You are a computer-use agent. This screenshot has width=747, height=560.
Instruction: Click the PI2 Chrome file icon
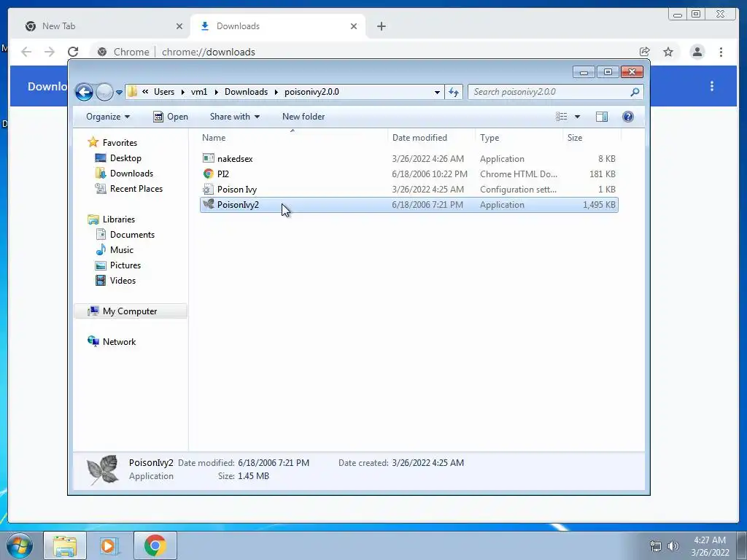click(x=208, y=174)
